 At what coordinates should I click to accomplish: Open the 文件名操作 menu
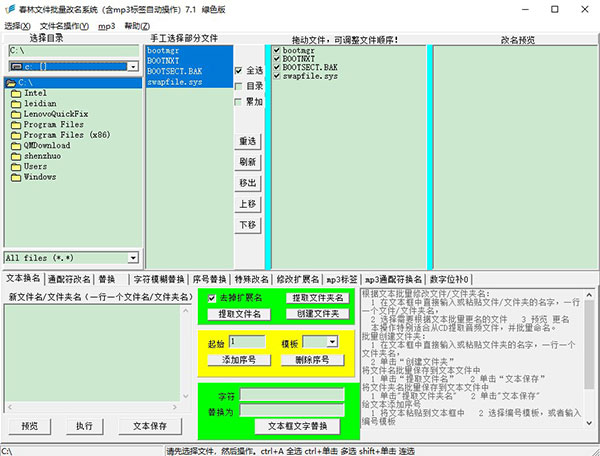tap(63, 25)
